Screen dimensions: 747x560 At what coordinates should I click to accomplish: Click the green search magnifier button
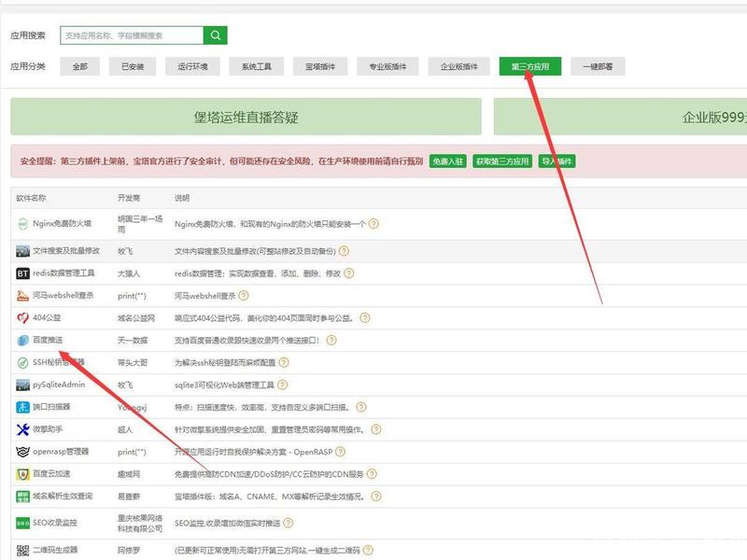216,35
